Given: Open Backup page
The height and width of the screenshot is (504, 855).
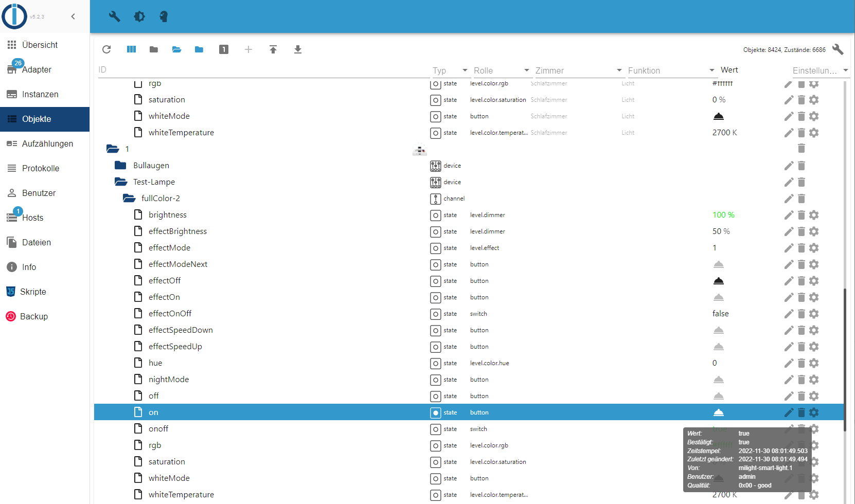Looking at the screenshot, I should click(45, 316).
